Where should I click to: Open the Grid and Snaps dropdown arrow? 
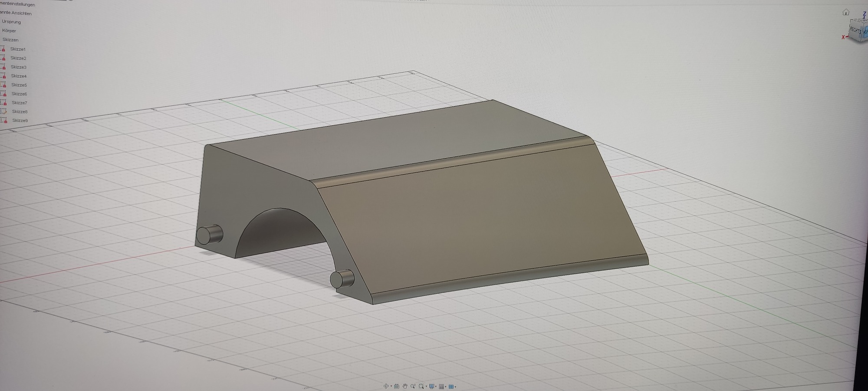(446, 387)
